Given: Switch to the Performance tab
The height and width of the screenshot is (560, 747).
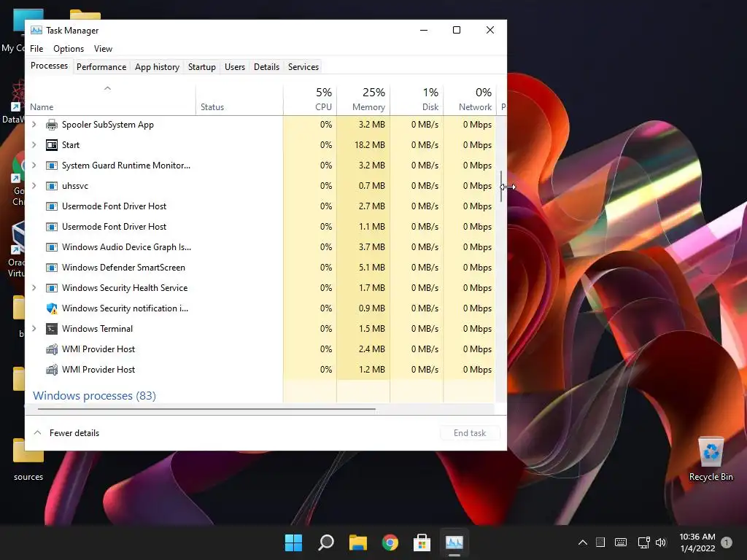Looking at the screenshot, I should [101, 67].
